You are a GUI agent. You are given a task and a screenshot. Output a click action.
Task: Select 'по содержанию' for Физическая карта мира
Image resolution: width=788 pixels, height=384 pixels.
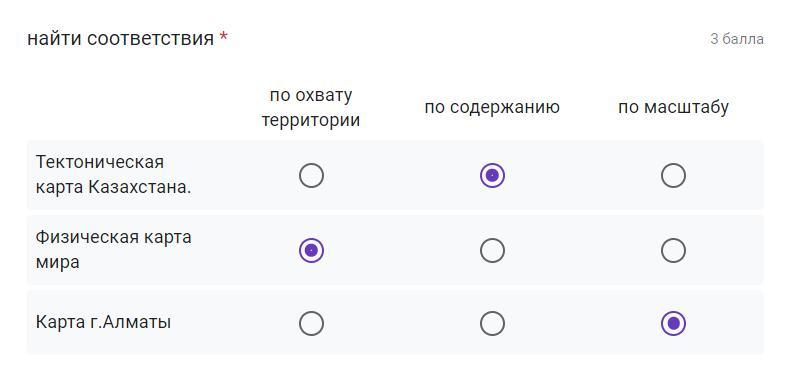coord(492,250)
